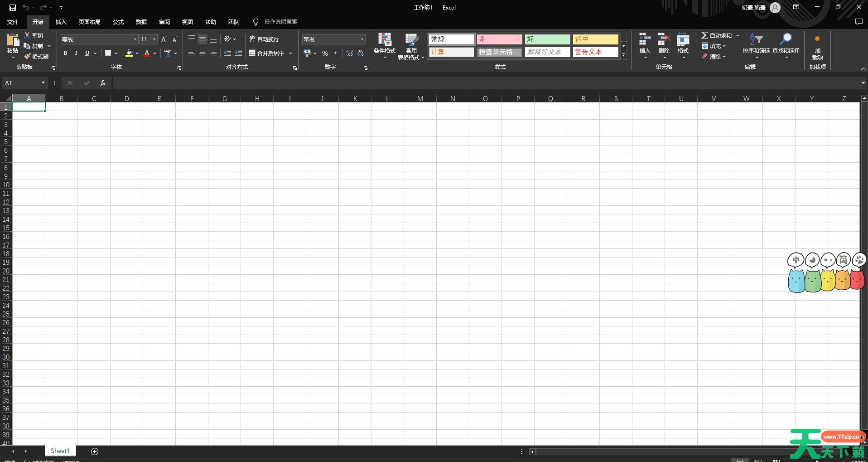Open the font name dropdown
This screenshot has width=868, height=462.
pos(135,39)
